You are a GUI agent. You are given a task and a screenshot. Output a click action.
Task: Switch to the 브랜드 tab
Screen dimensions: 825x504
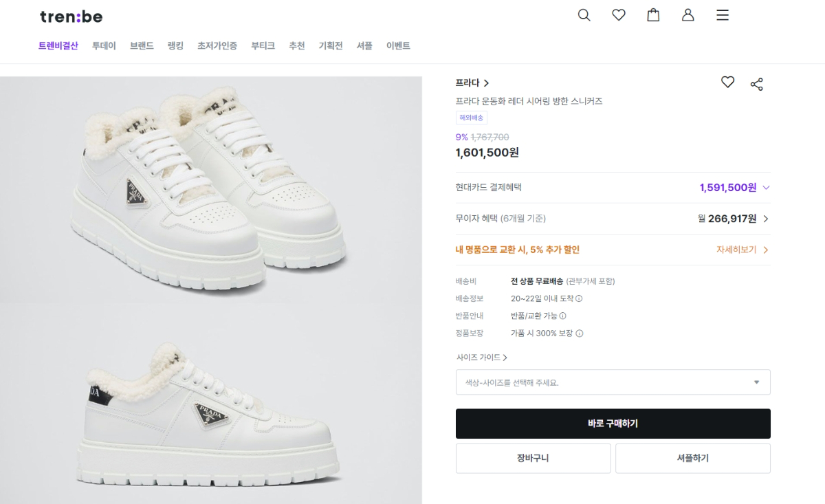(x=142, y=46)
